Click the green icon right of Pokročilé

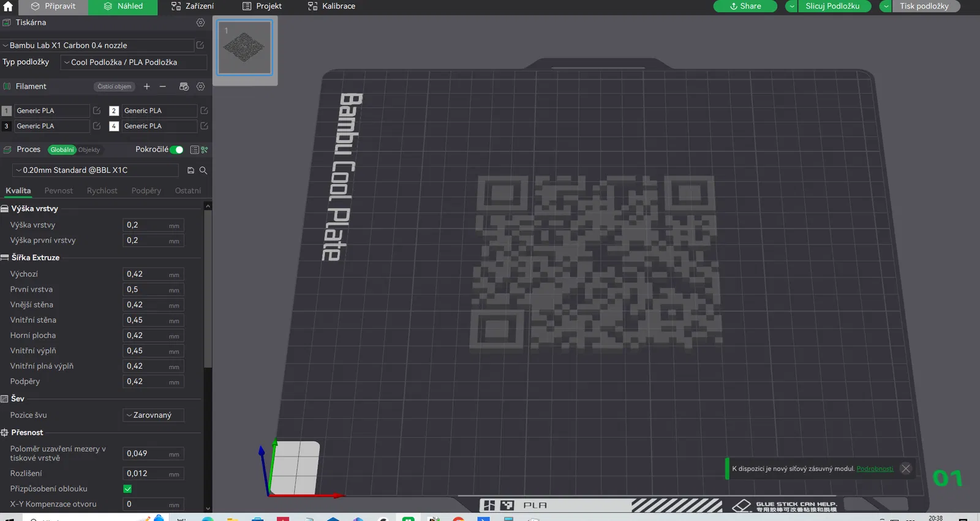tap(205, 150)
